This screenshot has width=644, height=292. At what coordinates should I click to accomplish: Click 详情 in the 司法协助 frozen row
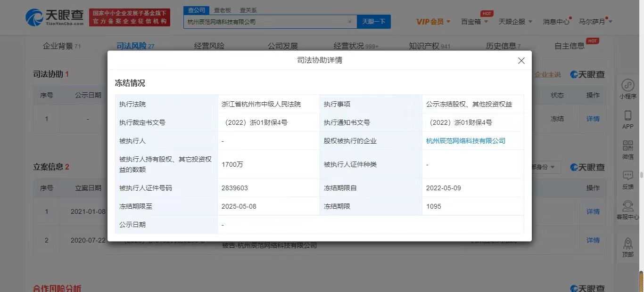coord(593,119)
